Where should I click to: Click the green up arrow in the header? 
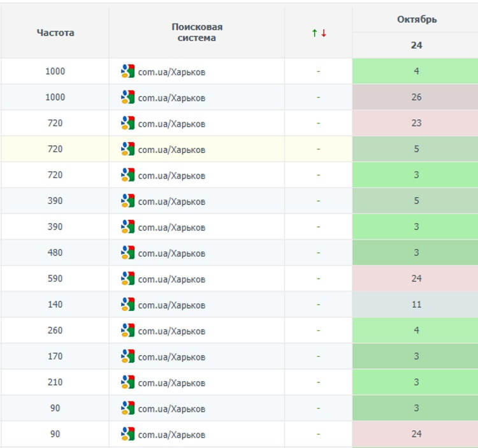pos(314,33)
